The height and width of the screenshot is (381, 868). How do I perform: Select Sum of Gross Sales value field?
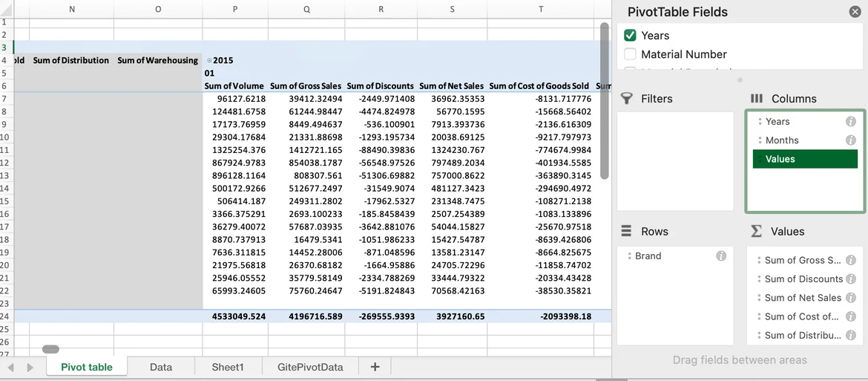(x=802, y=261)
